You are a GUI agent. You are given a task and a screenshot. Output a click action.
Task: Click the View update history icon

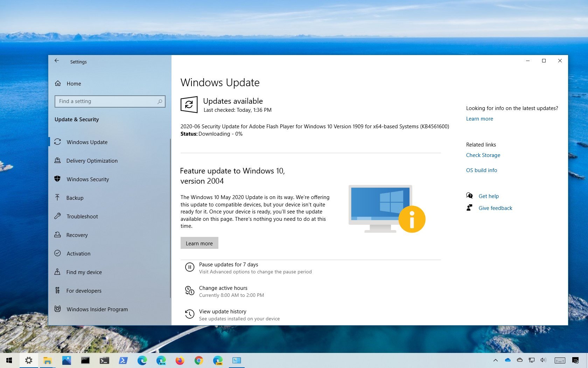(x=189, y=314)
